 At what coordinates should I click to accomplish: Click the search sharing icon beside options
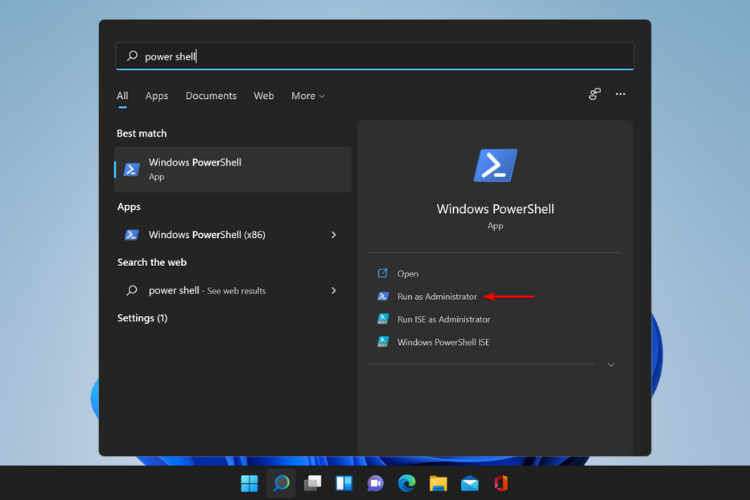click(x=594, y=95)
